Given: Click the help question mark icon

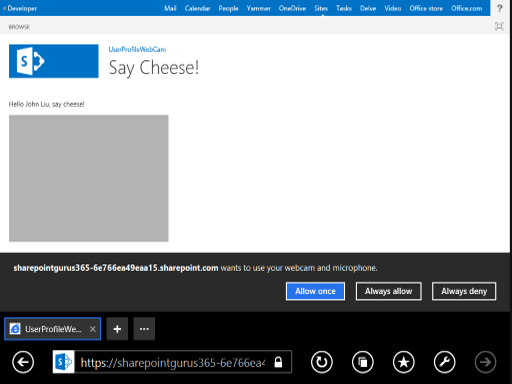Looking at the screenshot, I should point(499,8).
